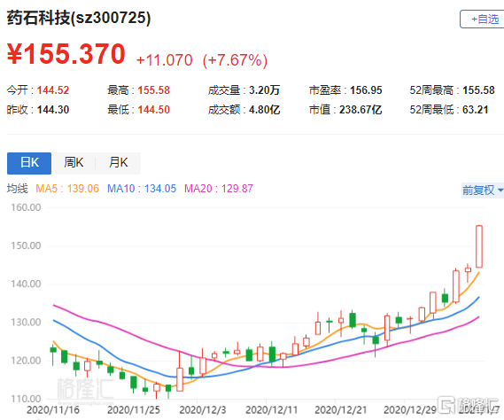504x420 pixels.
Task: Open the 前复权 dropdown
Action: pos(483,190)
